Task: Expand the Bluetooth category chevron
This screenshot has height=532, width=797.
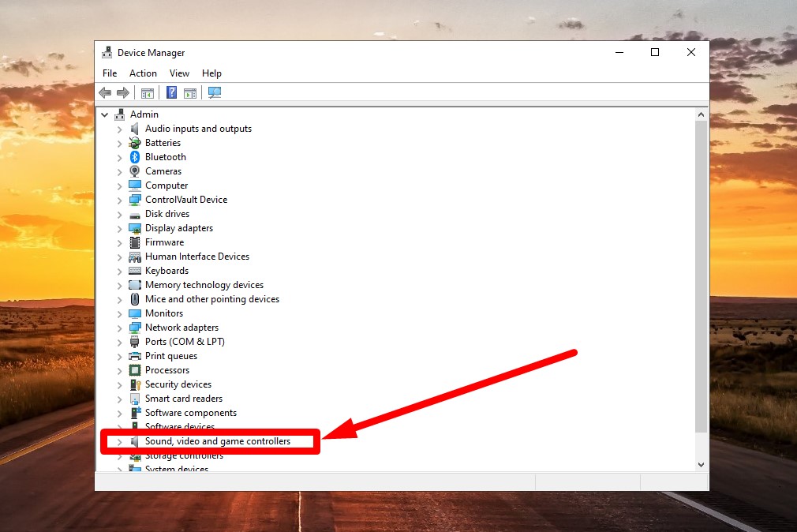Action: click(119, 158)
